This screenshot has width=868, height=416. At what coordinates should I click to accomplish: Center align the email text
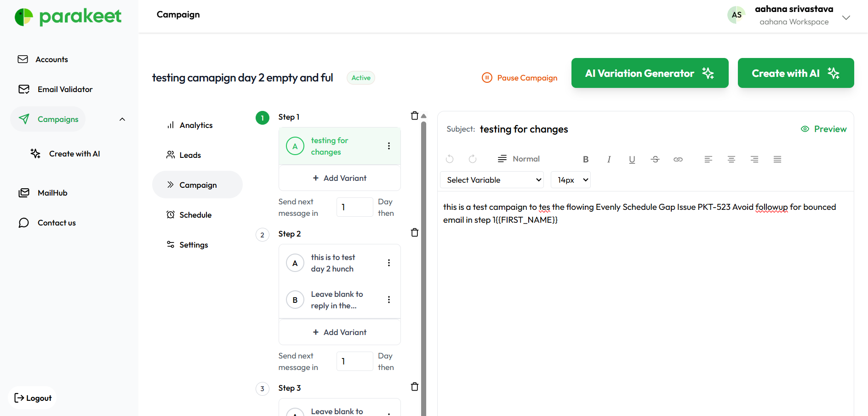pos(731,159)
